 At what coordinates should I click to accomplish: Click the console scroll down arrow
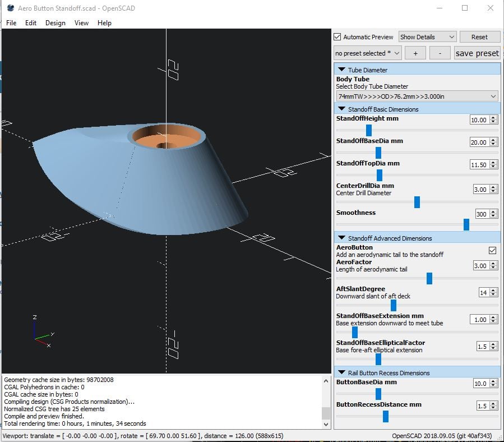(326, 424)
